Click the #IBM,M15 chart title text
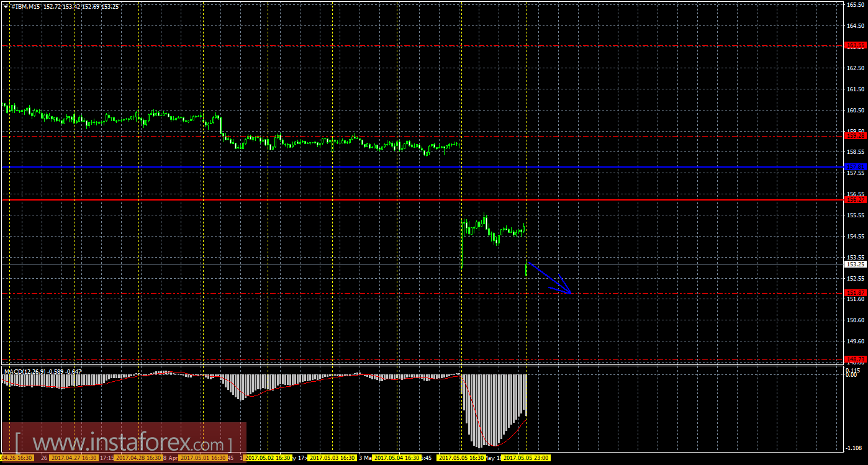This screenshot has height=465, width=868. click(27, 6)
